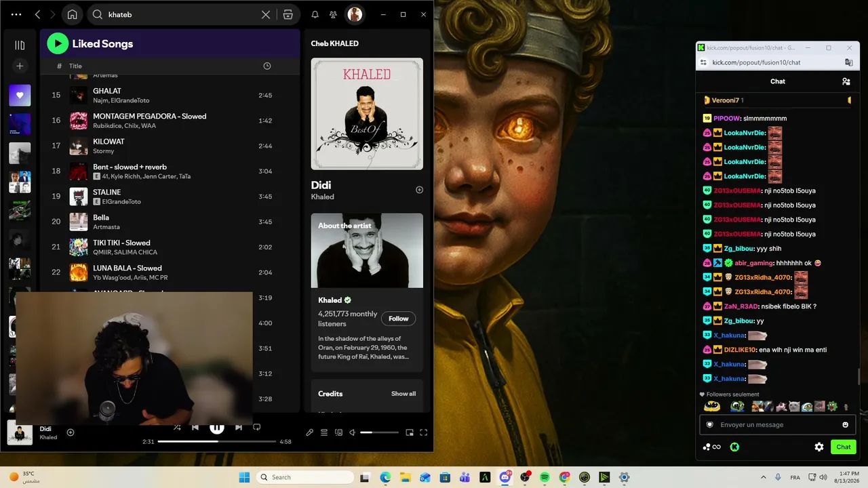Open the Didi title link in panel

click(321, 185)
